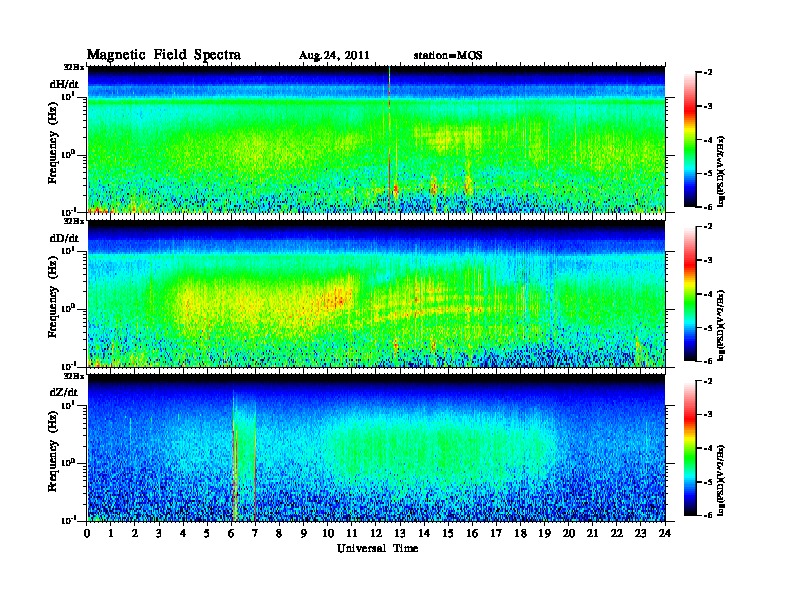Click hour '9' on the time axis

(304, 534)
